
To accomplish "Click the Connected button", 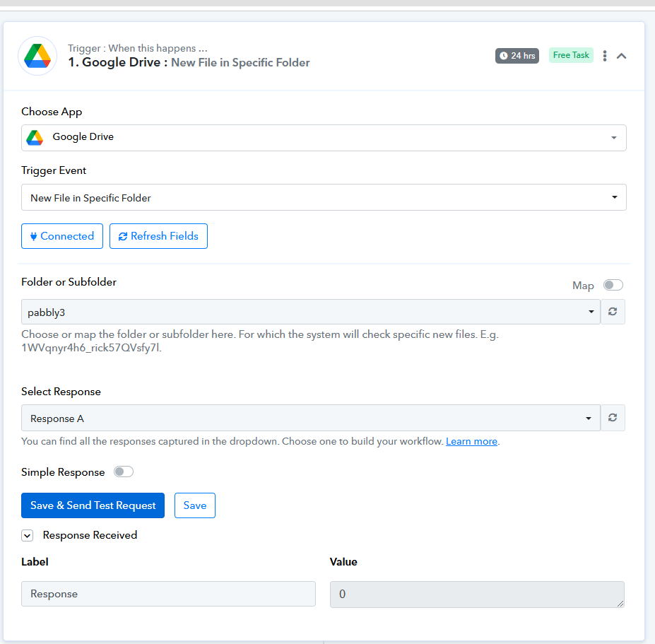I will 62,236.
